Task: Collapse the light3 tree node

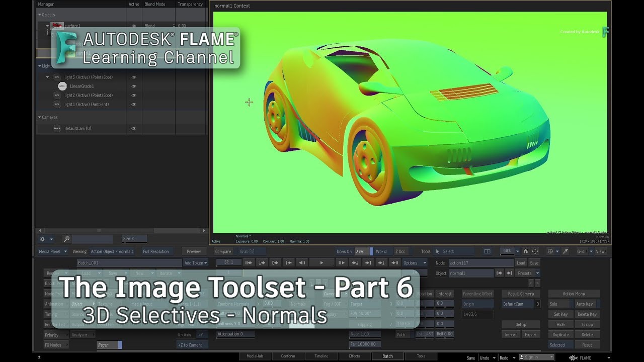Action: (47, 77)
